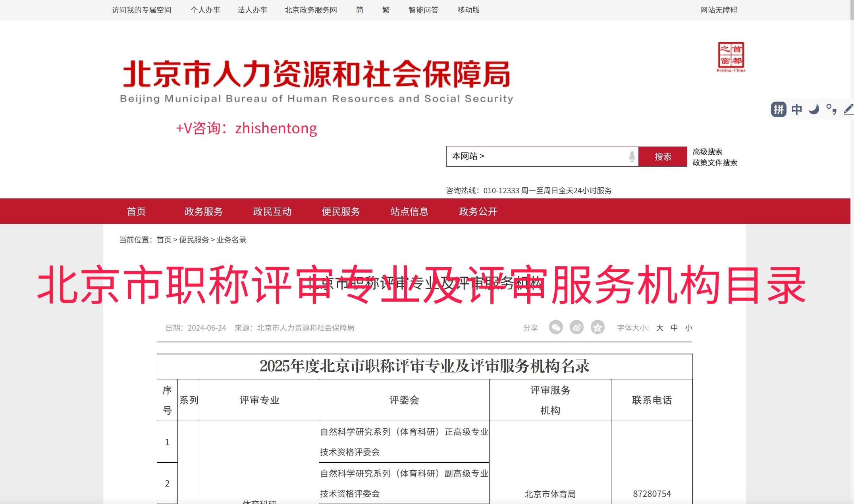Toggle the moon half-width mode icon
Image resolution: width=854 pixels, height=504 pixels.
click(x=814, y=109)
